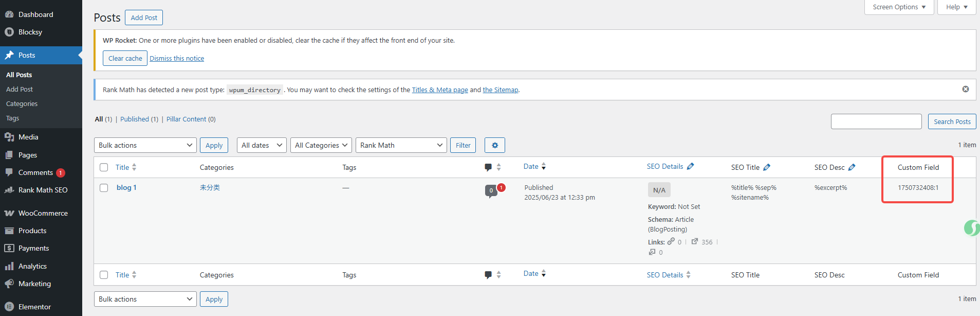This screenshot has width=980, height=316.
Task: Click the edit pencil beside SEO Desc
Action: click(852, 167)
